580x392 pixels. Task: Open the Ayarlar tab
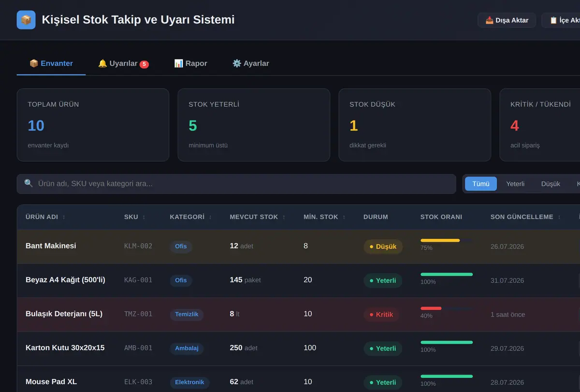point(250,63)
